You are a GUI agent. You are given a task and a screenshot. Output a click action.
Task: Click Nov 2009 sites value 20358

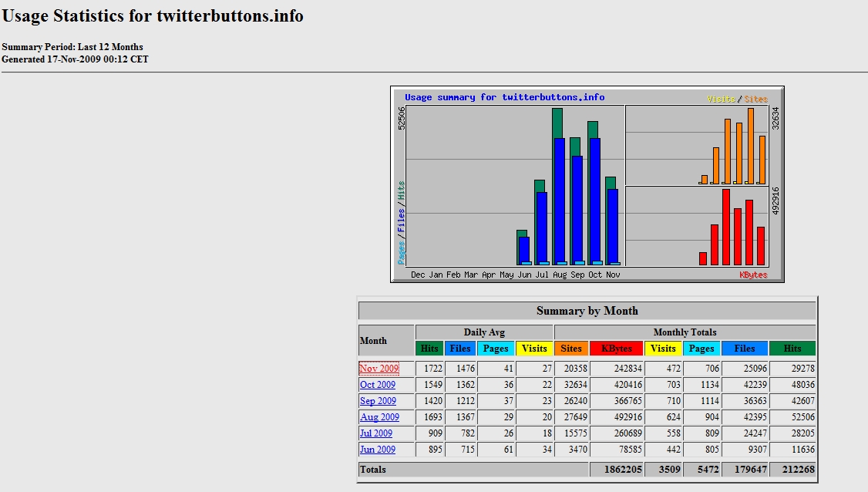575,369
